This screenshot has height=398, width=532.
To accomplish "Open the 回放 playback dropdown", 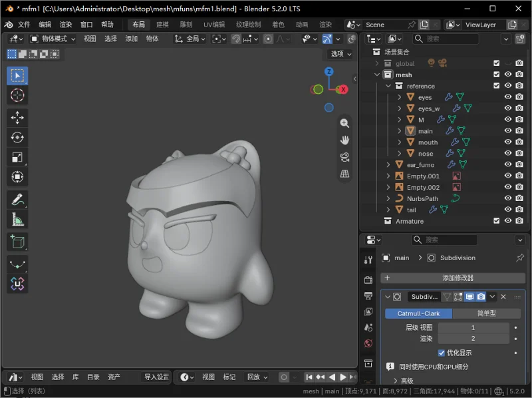I will 257,377.
